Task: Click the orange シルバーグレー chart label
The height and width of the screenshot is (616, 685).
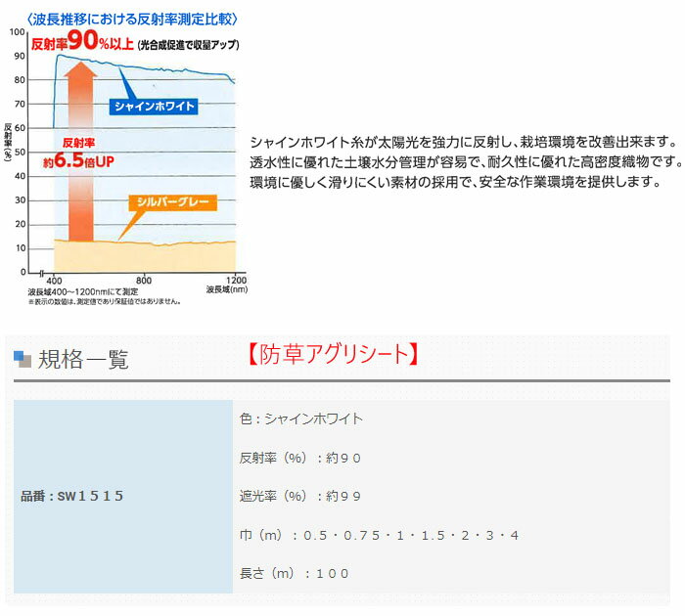Action: click(x=171, y=204)
